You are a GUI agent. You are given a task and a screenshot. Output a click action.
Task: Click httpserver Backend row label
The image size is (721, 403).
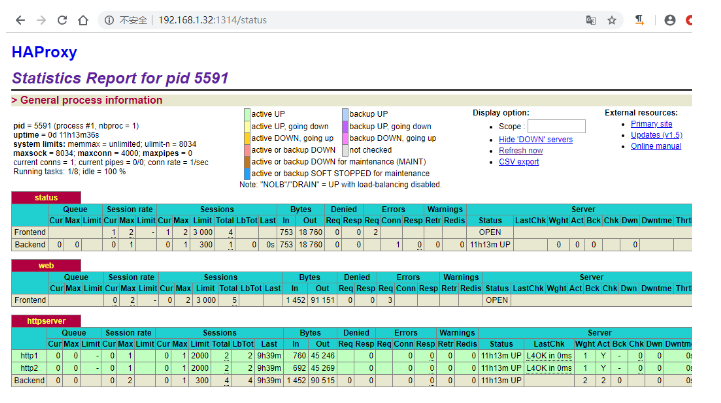(x=29, y=380)
